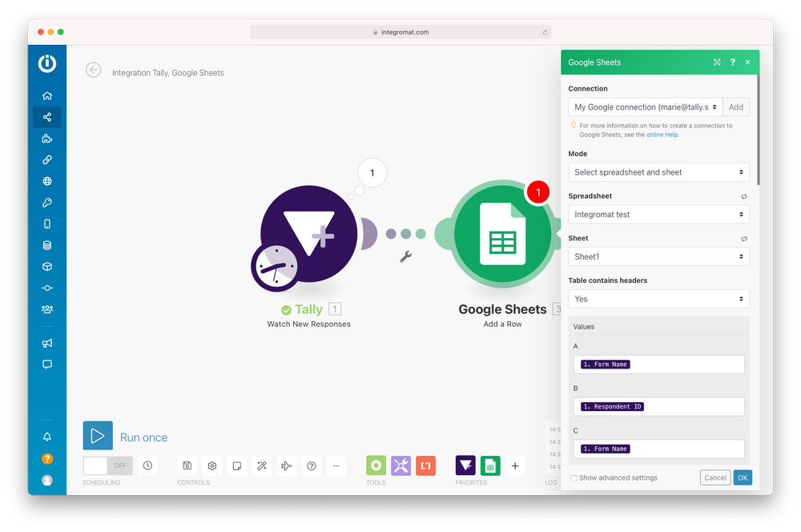The height and width of the screenshot is (532, 801).
Task: Open Data stores via the database icon
Action: [47, 245]
